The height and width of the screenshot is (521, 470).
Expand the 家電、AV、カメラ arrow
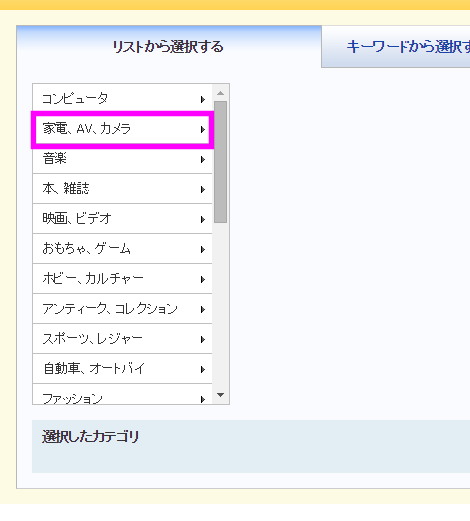(203, 129)
